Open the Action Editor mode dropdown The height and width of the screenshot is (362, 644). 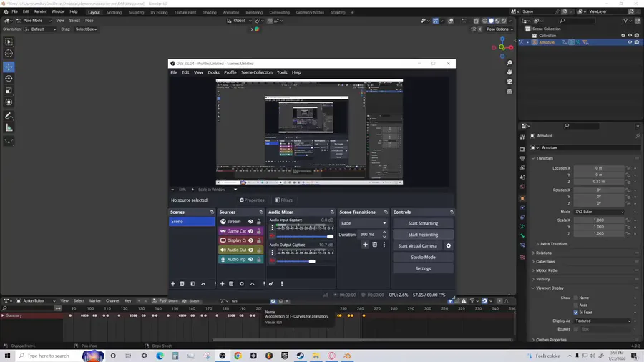tap(35, 301)
